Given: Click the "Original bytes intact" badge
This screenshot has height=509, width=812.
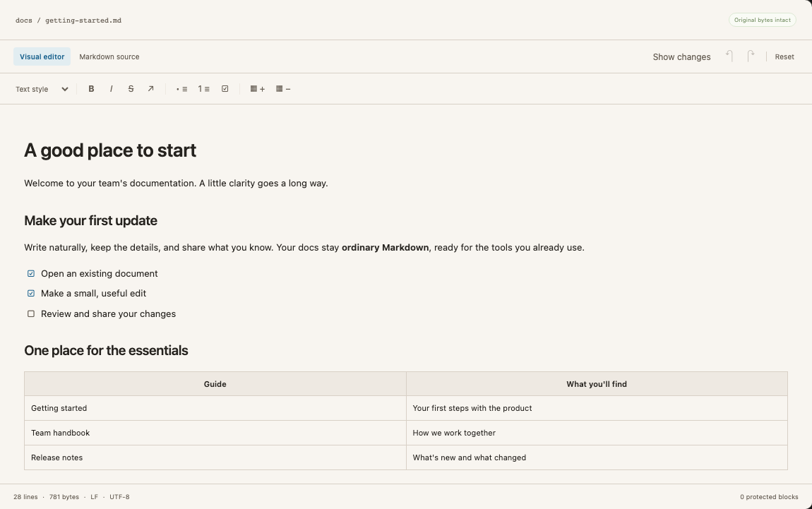Looking at the screenshot, I should (x=763, y=20).
